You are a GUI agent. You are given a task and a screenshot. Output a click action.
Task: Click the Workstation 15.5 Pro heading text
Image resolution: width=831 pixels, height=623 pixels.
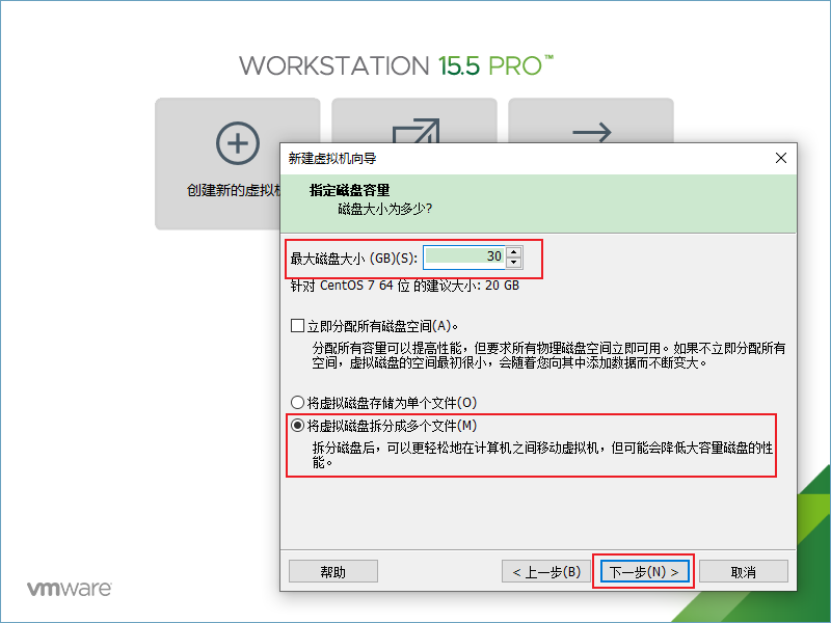pyautogui.click(x=396, y=66)
